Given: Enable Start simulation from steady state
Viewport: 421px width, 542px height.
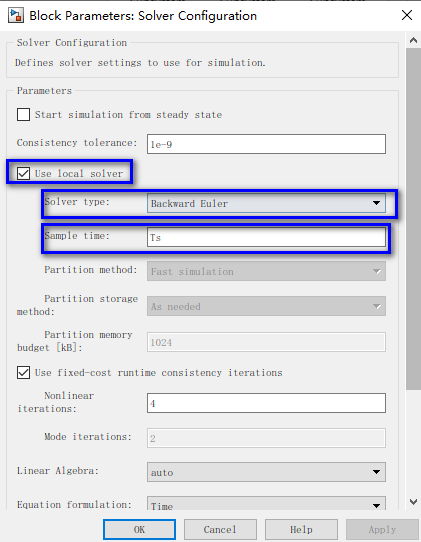Looking at the screenshot, I should (24, 114).
